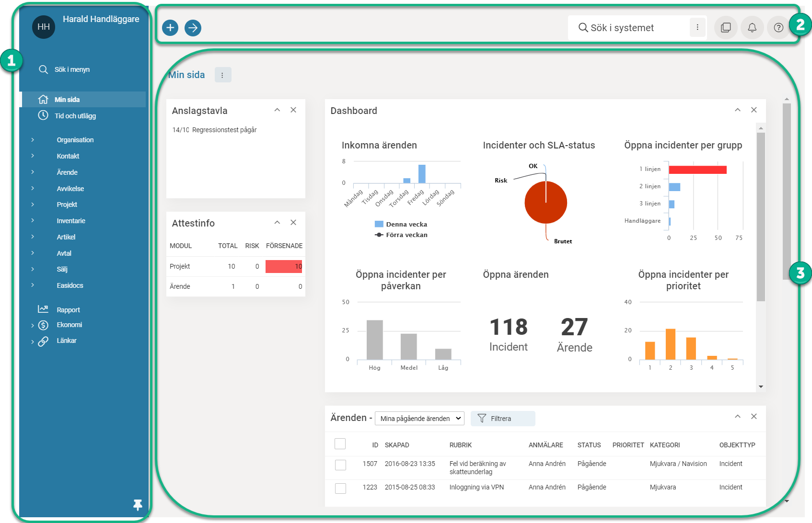812x523 pixels.
Task: Click the Filtrera button
Action: click(502, 419)
